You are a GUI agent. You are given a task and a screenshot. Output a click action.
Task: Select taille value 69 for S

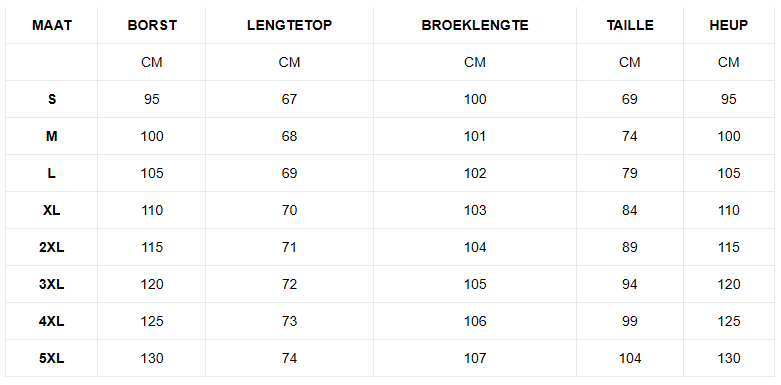click(630, 100)
